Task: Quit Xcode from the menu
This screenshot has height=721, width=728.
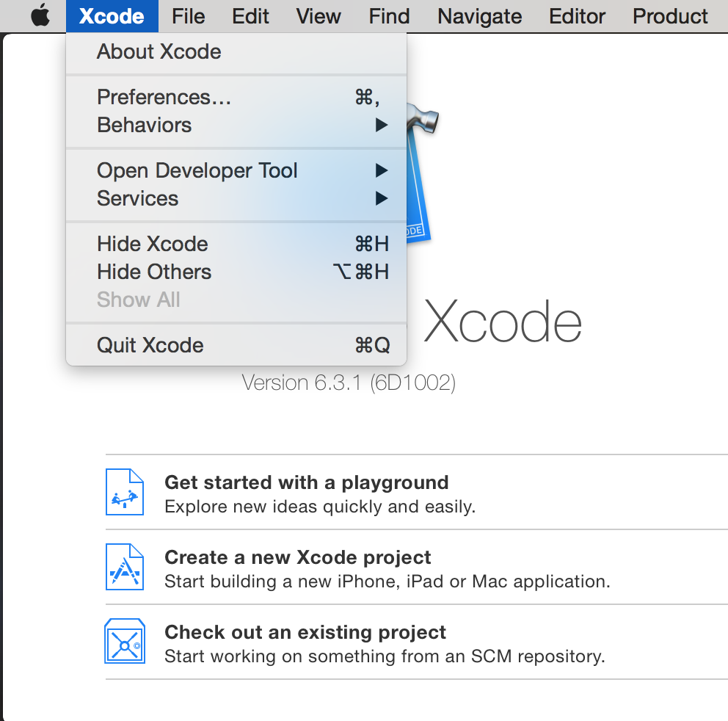Action: click(x=150, y=345)
